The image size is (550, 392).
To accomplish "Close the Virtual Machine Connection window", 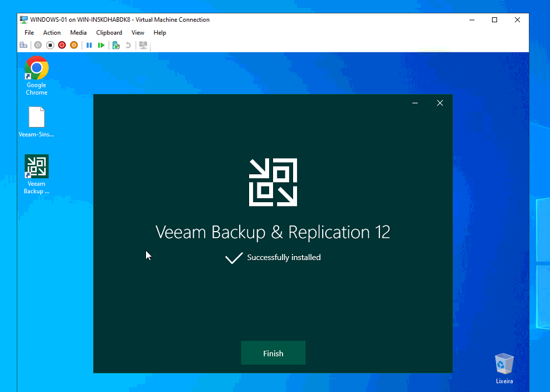I will coord(517,19).
